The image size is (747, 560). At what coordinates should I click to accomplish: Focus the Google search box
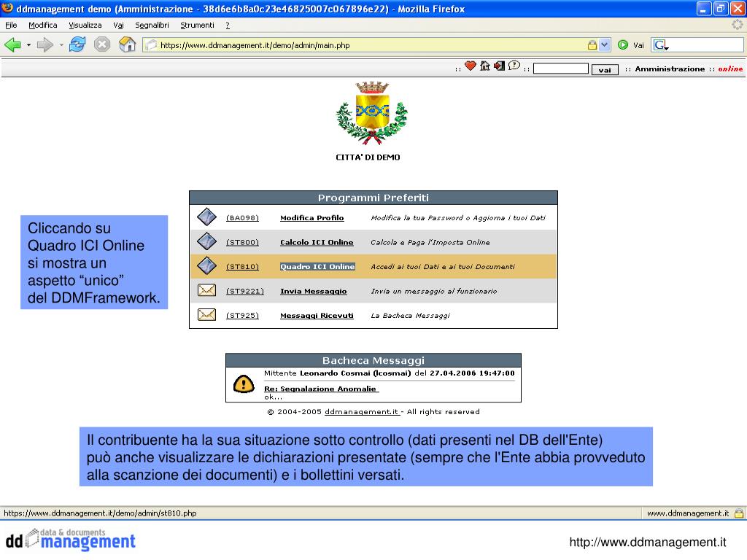coord(706,45)
